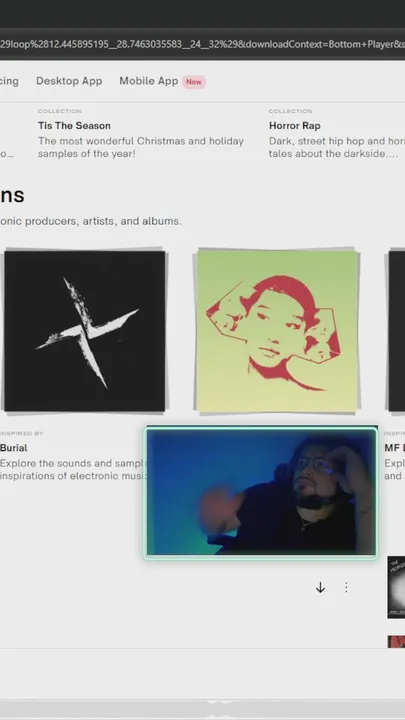Click the pink New badge

coord(194,82)
